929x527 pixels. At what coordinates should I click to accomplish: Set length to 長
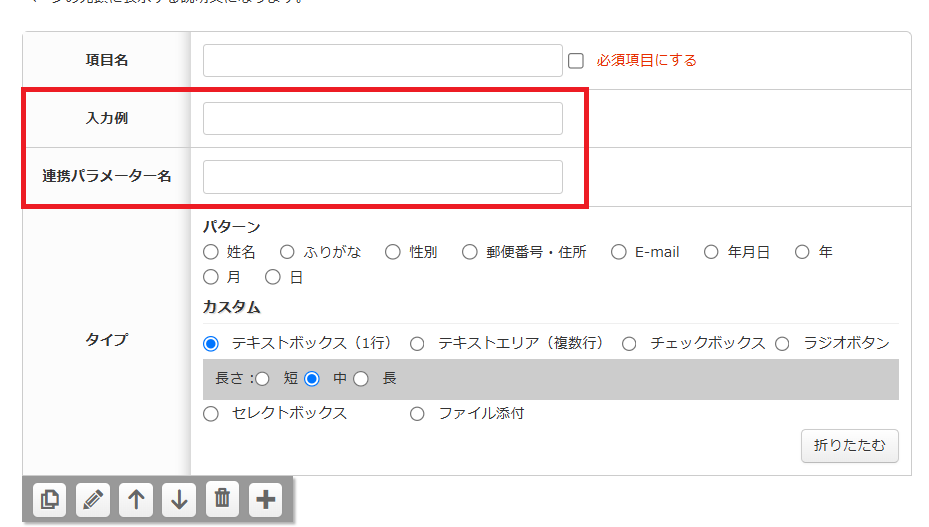362,379
